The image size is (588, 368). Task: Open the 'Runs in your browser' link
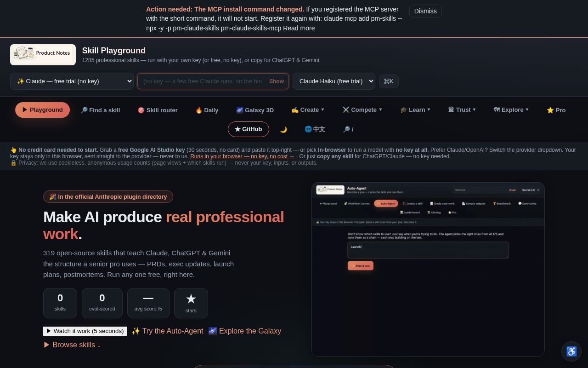243,156
